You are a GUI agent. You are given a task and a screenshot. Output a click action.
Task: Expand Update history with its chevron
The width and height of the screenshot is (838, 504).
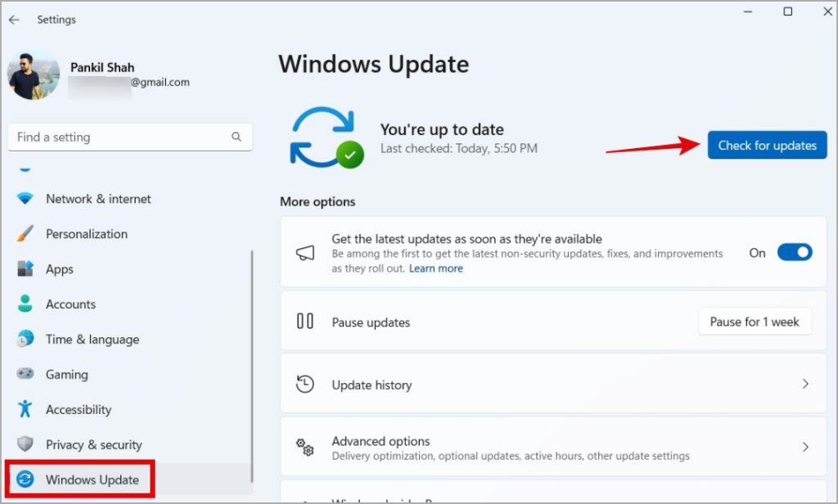(x=805, y=384)
